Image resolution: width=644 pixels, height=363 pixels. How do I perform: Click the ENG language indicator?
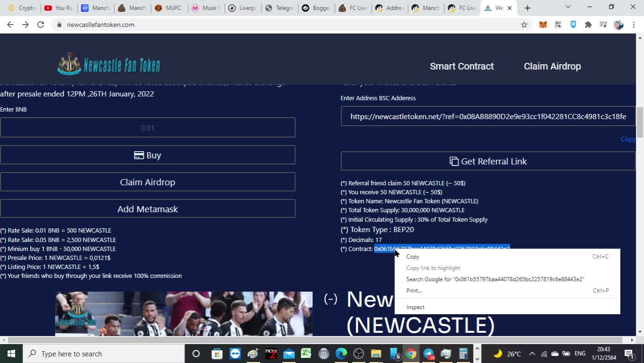pos(580,354)
